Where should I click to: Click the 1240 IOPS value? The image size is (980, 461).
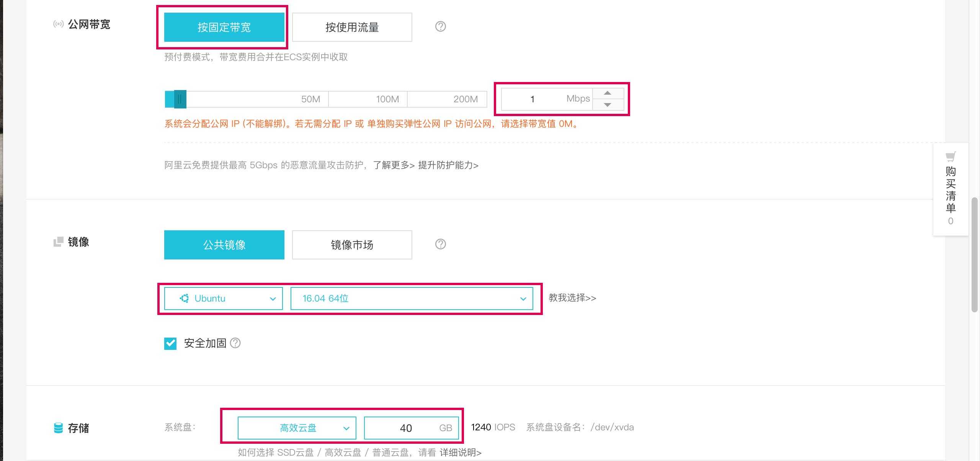point(493,427)
